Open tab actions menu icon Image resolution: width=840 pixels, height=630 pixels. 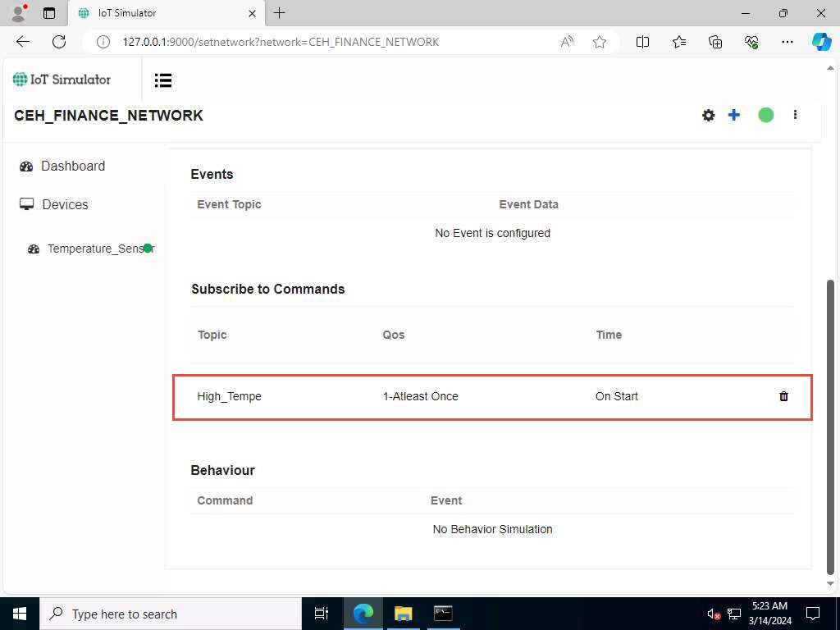coord(48,13)
